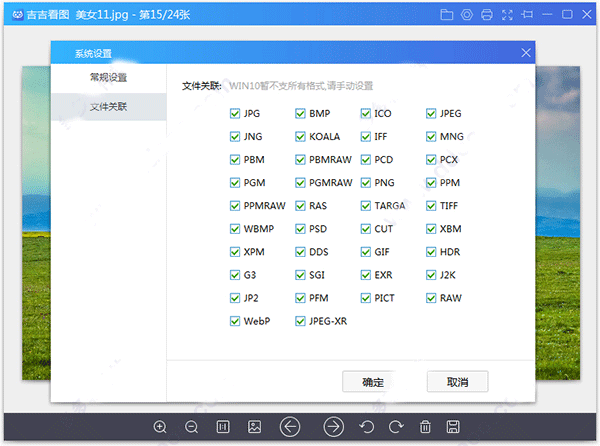
Task: Toggle XPM checkbox
Action: (235, 252)
